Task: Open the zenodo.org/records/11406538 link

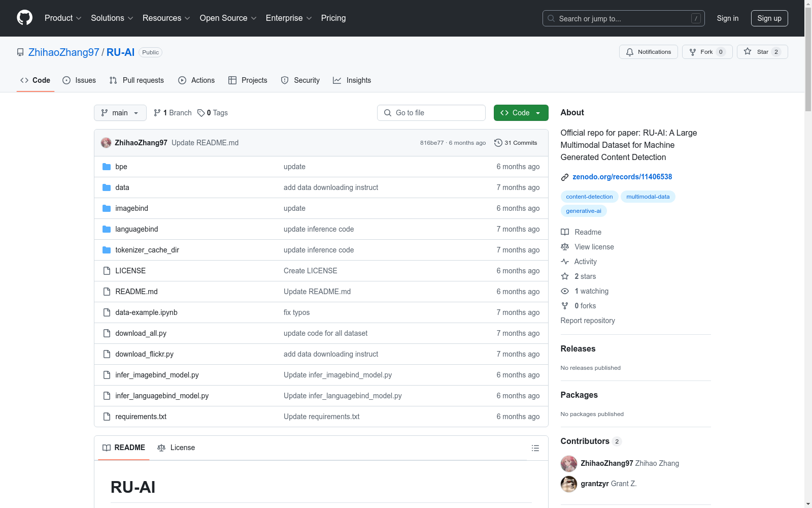Action: pyautogui.click(x=622, y=177)
